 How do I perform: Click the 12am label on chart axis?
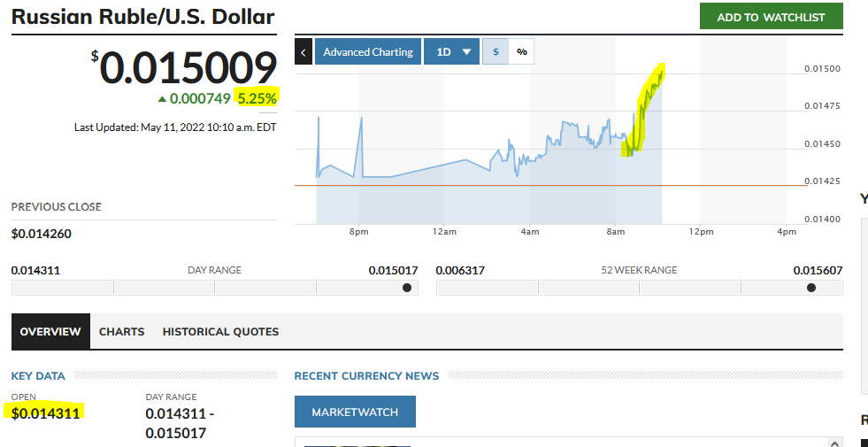(444, 232)
